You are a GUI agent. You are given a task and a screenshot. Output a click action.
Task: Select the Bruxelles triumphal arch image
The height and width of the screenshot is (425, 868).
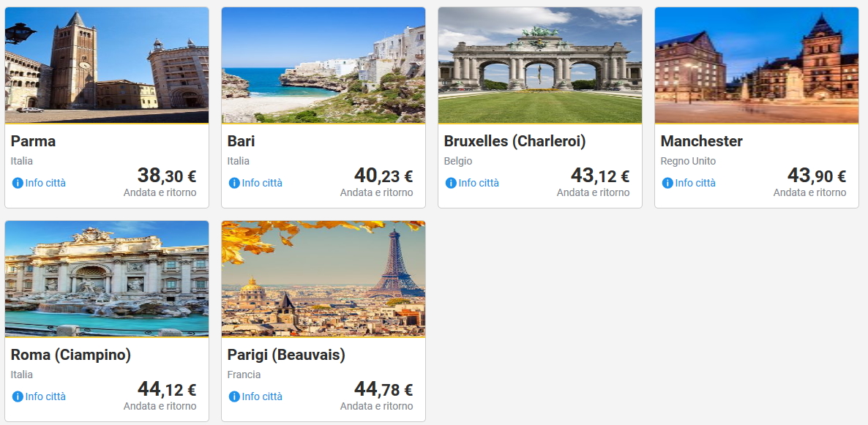540,65
